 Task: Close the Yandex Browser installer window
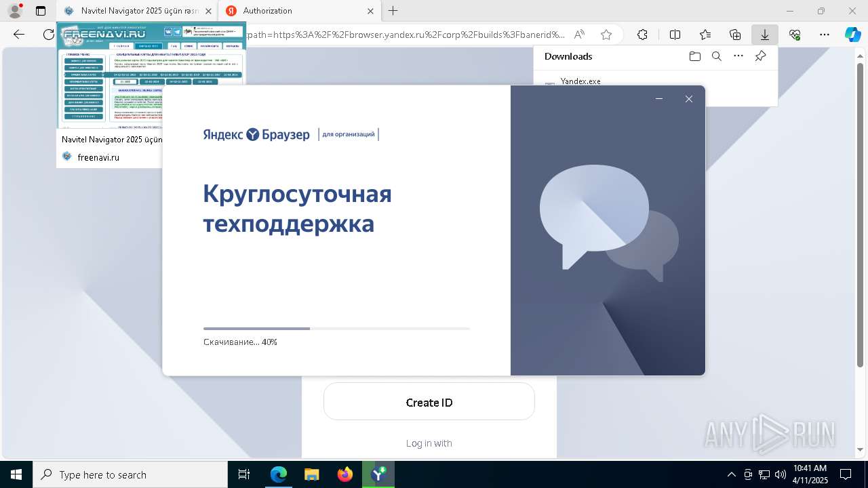pos(689,99)
